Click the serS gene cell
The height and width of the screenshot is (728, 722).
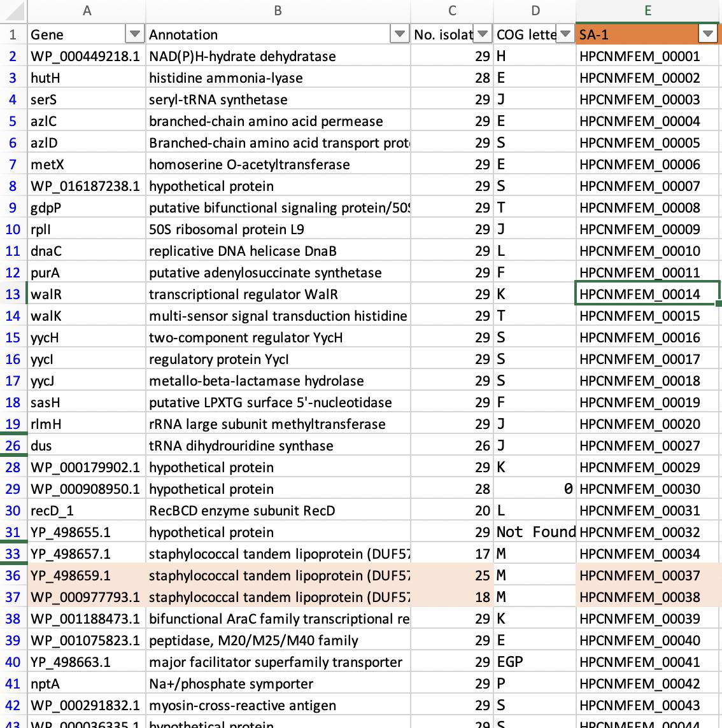pyautogui.click(x=87, y=99)
